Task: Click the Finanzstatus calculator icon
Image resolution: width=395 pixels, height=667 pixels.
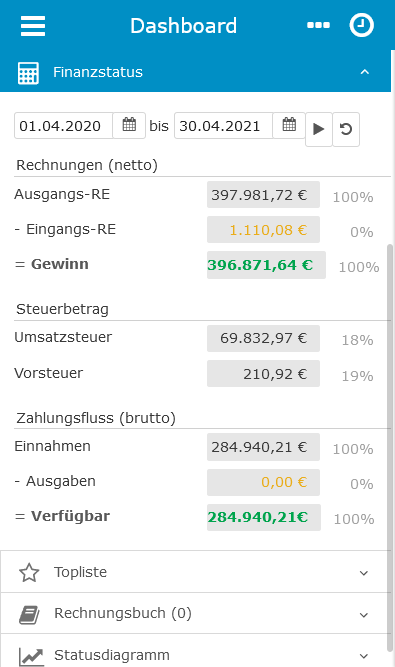Action: [28, 73]
